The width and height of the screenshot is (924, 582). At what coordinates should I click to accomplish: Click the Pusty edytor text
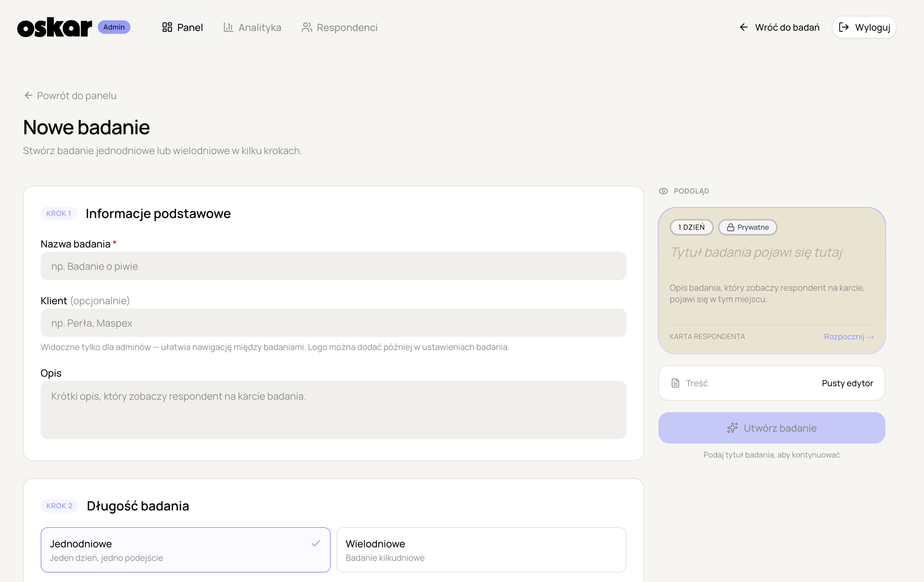pos(847,383)
